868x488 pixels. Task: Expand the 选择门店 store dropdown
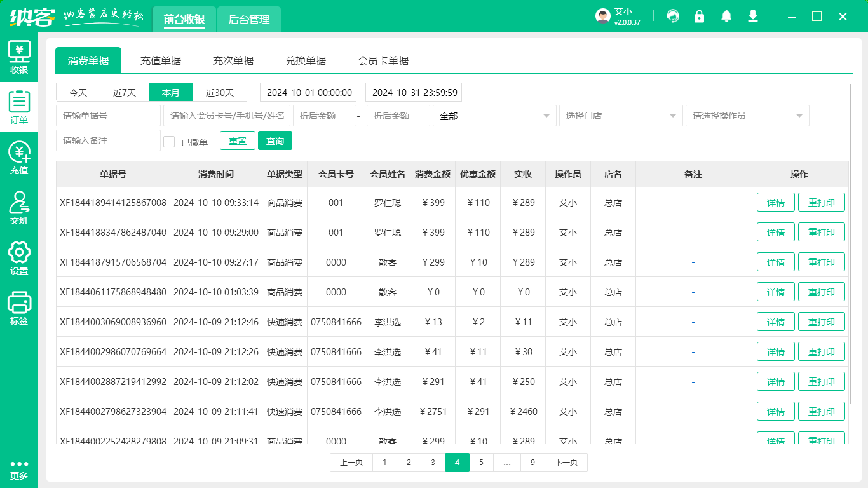[620, 116]
